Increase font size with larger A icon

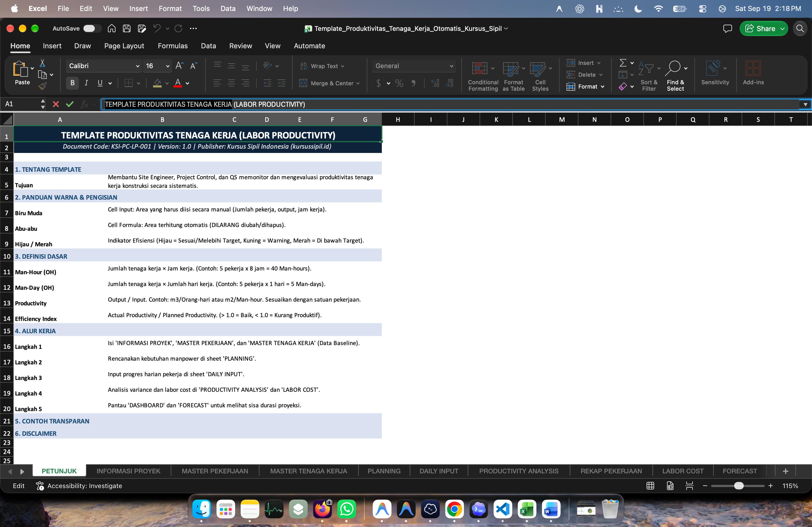coord(179,66)
